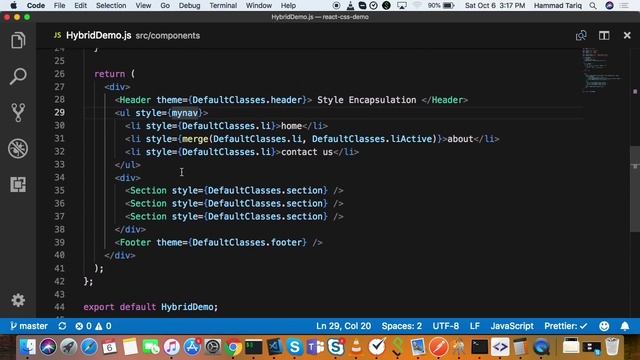Open the errors and warnings count
This screenshot has width=640, height=360.
point(93,326)
